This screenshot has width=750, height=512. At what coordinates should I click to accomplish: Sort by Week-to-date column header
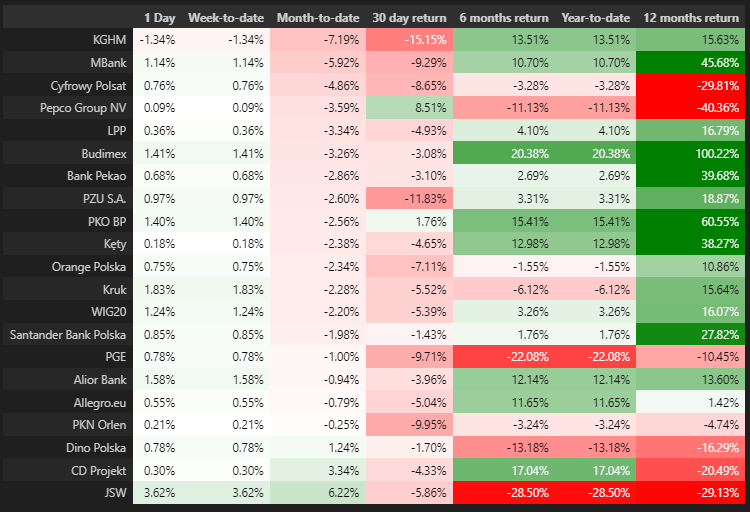(226, 17)
